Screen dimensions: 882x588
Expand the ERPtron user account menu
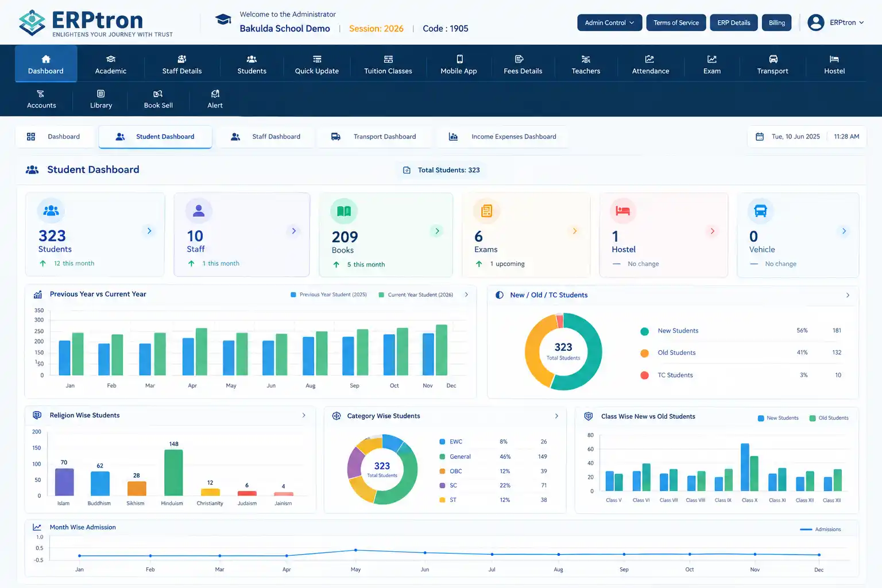point(835,22)
